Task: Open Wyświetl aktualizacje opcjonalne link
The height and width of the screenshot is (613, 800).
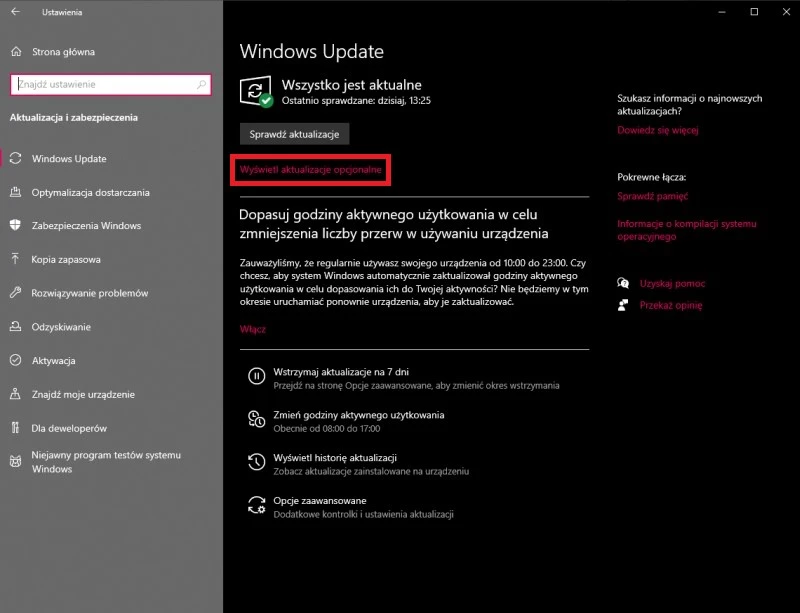Action: [x=311, y=170]
